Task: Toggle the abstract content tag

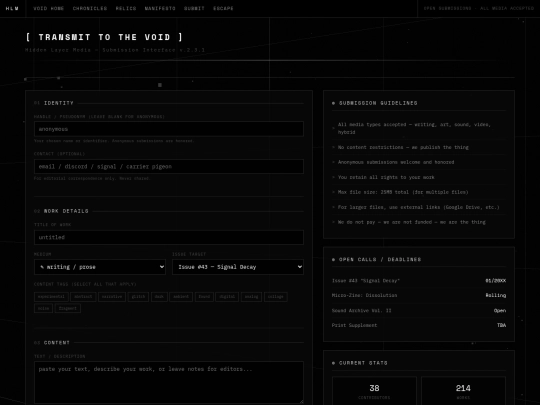Action: point(83,297)
